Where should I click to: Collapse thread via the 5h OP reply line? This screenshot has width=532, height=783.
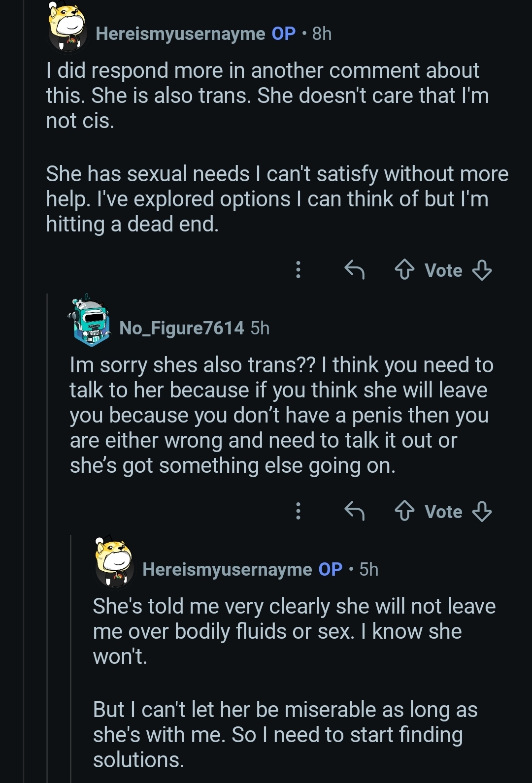coord(71,665)
